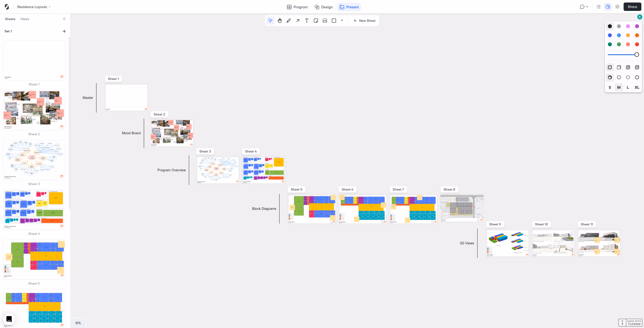Expand more shapes chevron in toolbar
Viewport: 644px width, 328px height.
click(342, 20)
